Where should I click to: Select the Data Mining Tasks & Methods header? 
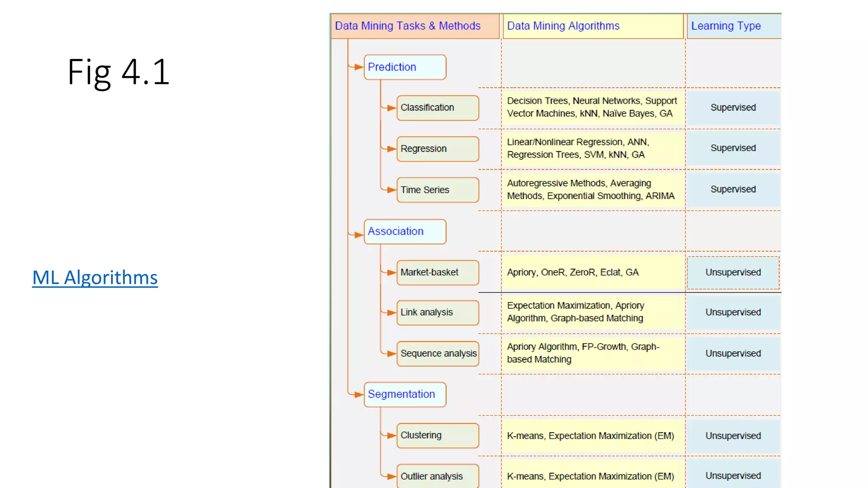(x=415, y=26)
